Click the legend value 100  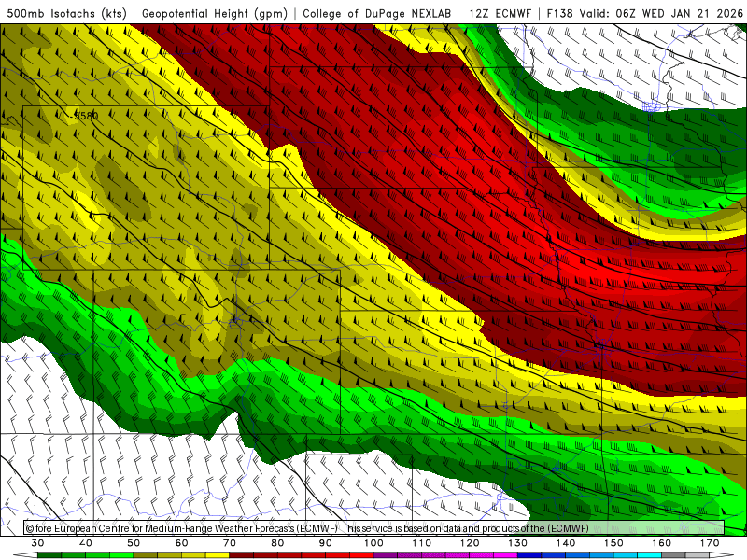[373, 543]
